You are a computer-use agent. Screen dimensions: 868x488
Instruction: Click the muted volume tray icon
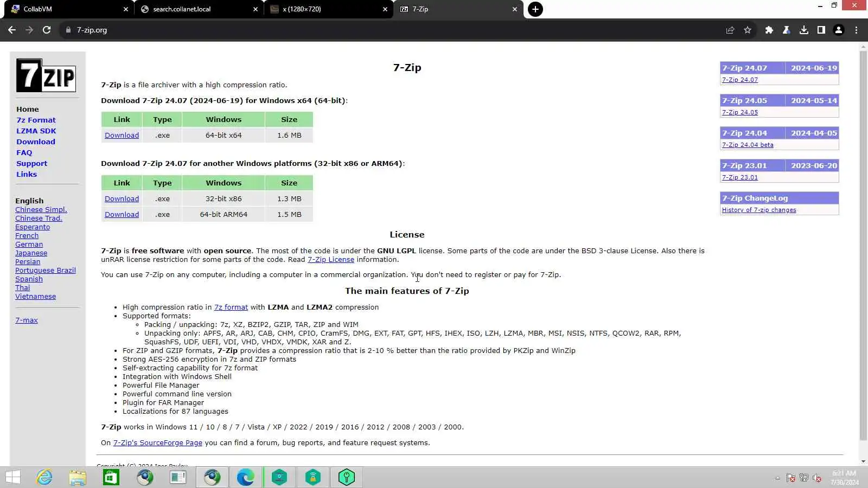click(816, 478)
